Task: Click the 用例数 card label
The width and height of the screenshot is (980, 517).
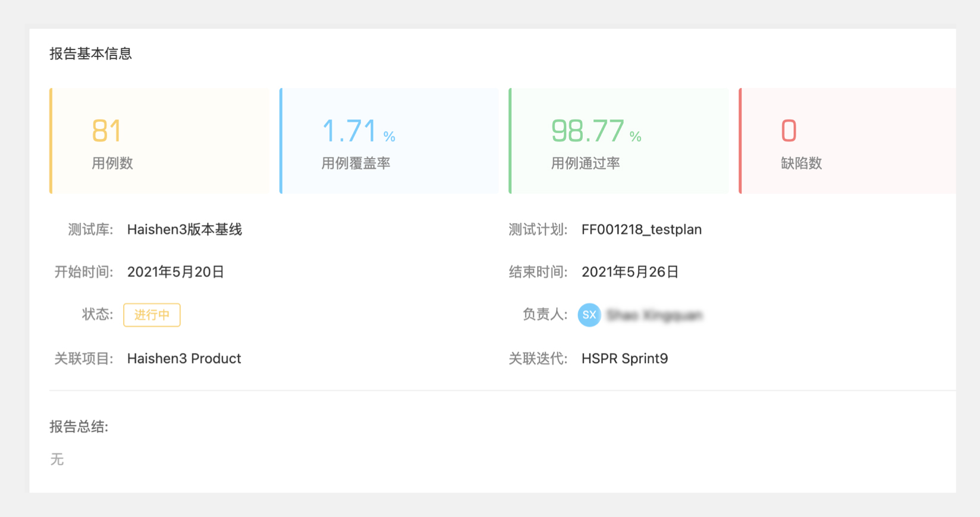Action: tap(112, 163)
